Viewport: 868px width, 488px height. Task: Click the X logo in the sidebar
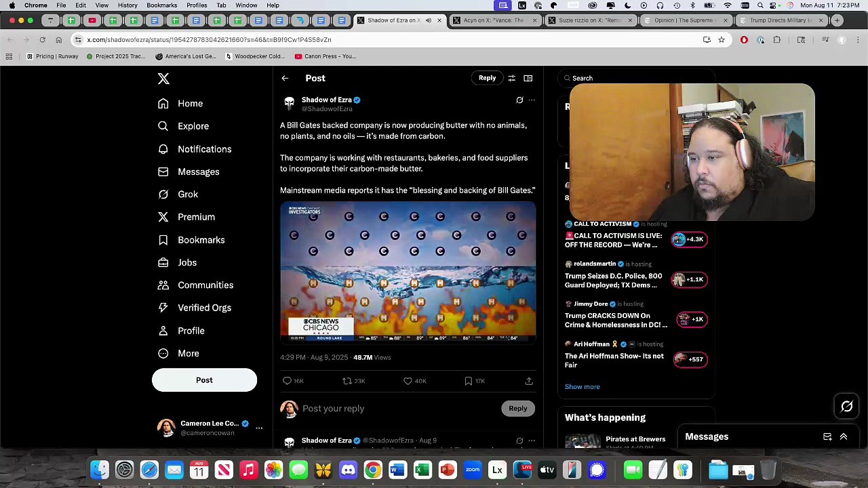pyautogui.click(x=163, y=79)
